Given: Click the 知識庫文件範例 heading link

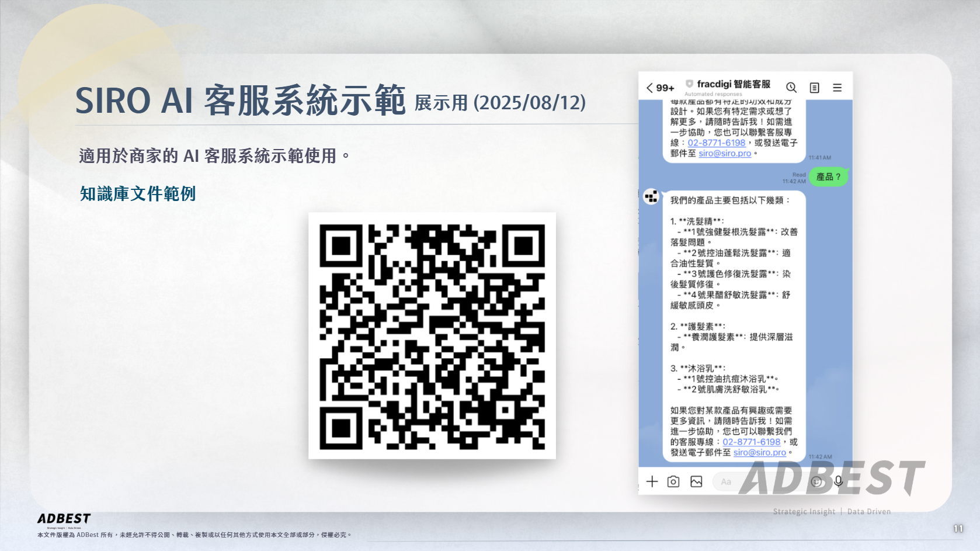Looking at the screenshot, I should 138,194.
